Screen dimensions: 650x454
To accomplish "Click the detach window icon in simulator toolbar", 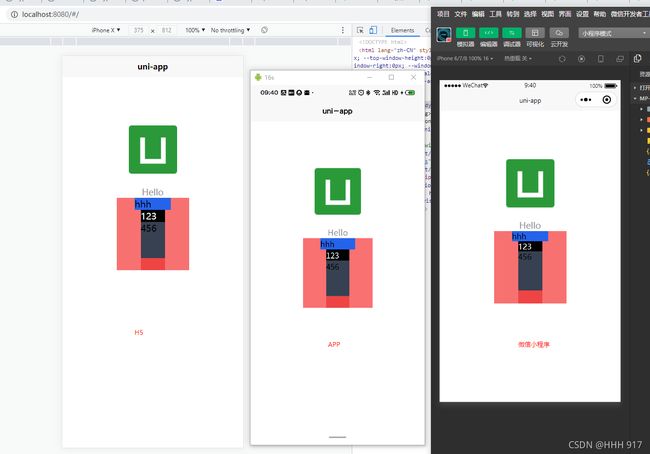I will coord(620,59).
